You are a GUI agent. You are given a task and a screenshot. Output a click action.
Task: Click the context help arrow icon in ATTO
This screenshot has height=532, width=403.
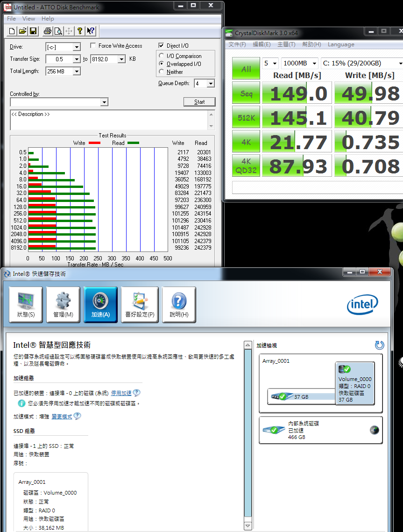(91, 31)
